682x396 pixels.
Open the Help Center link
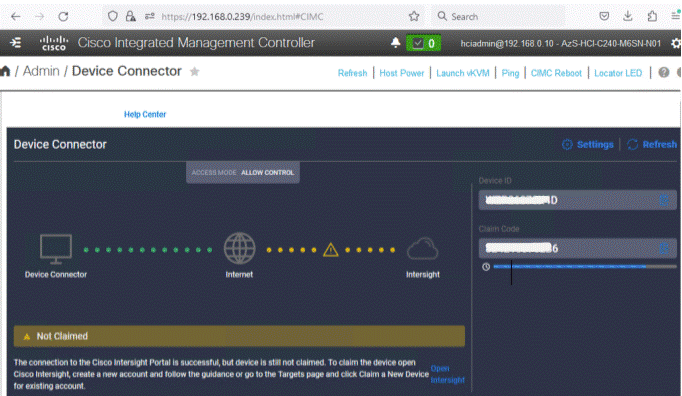click(x=145, y=114)
